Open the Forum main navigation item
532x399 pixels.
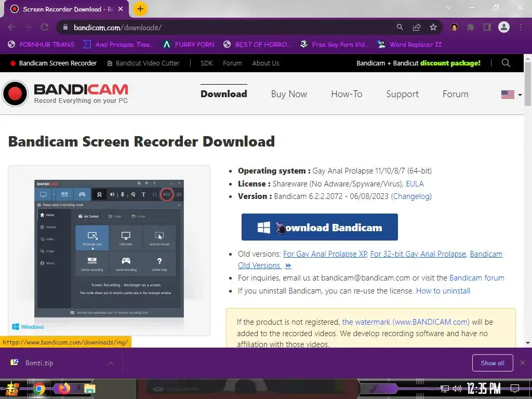[455, 94]
